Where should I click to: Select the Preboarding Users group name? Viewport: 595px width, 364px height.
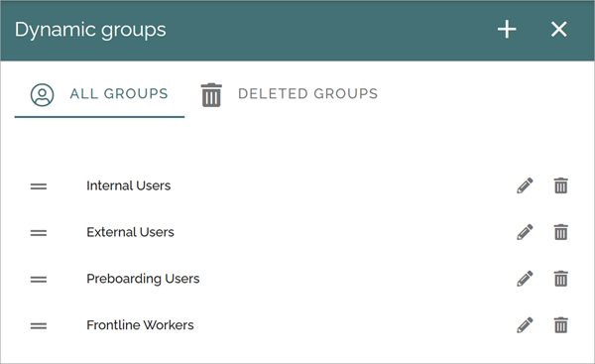click(143, 279)
